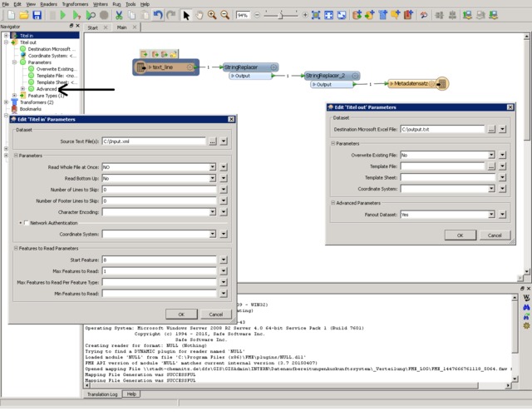Select the arrow pointer tool
Screen dimensions: 532x416
coord(186,15)
